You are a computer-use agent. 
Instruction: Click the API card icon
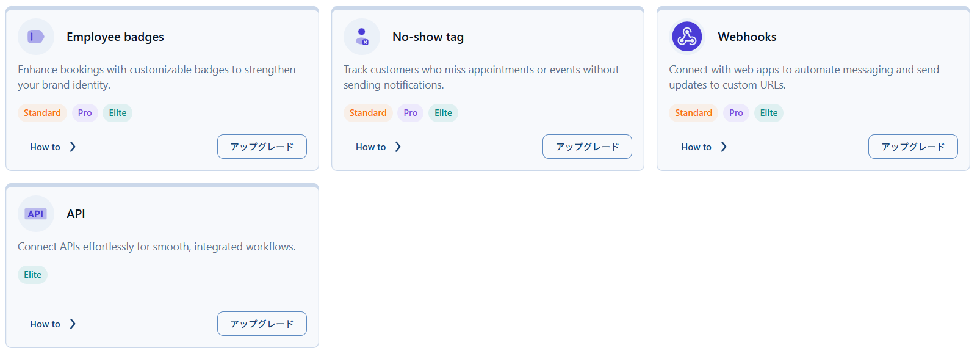(x=36, y=214)
